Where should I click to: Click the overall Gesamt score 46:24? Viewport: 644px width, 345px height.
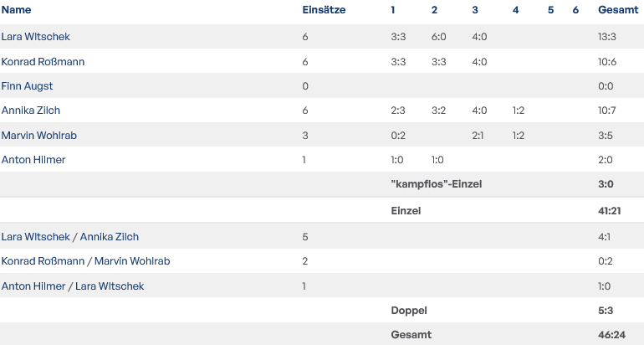point(610,335)
